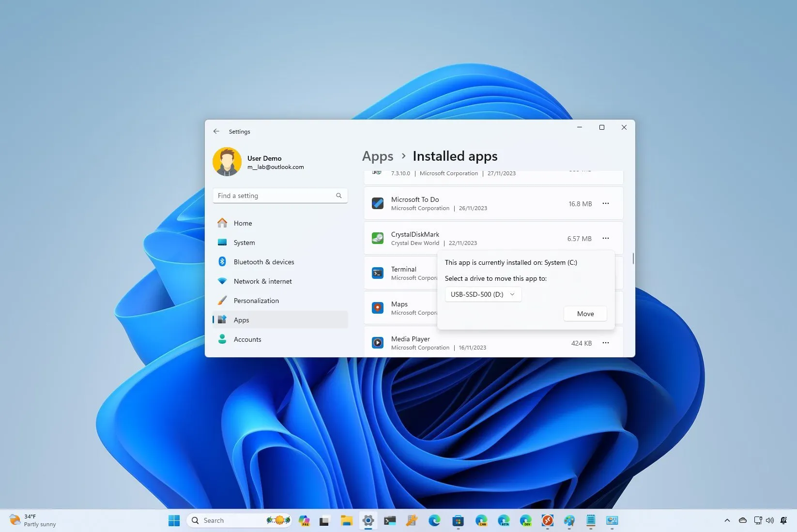Click the 424 KB size of Media Player
Viewport: 797px width, 532px height.
[x=582, y=343]
